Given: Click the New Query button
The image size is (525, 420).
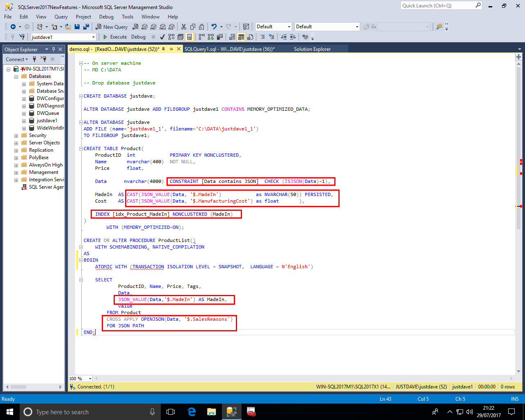Looking at the screenshot, I should click(112, 27).
